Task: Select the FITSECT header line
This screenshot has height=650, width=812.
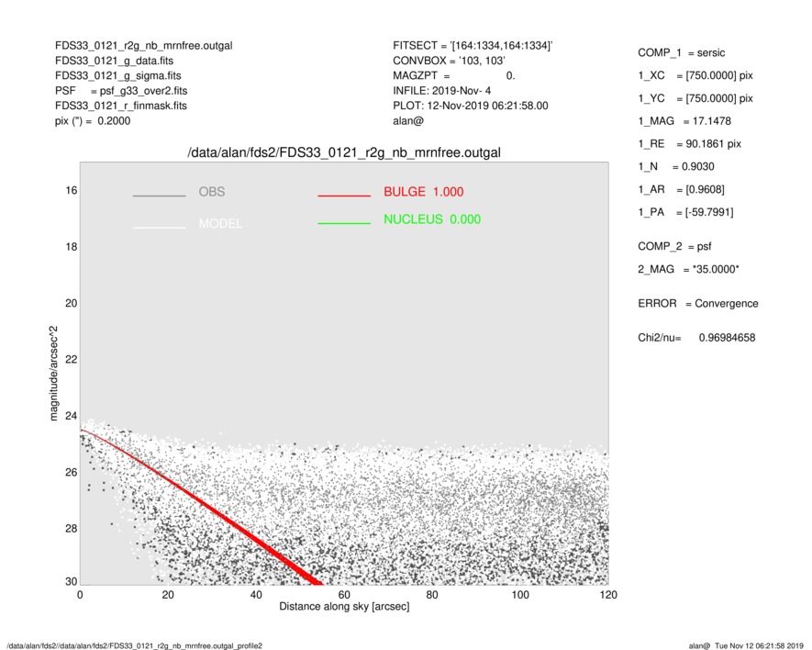Action: click(473, 45)
